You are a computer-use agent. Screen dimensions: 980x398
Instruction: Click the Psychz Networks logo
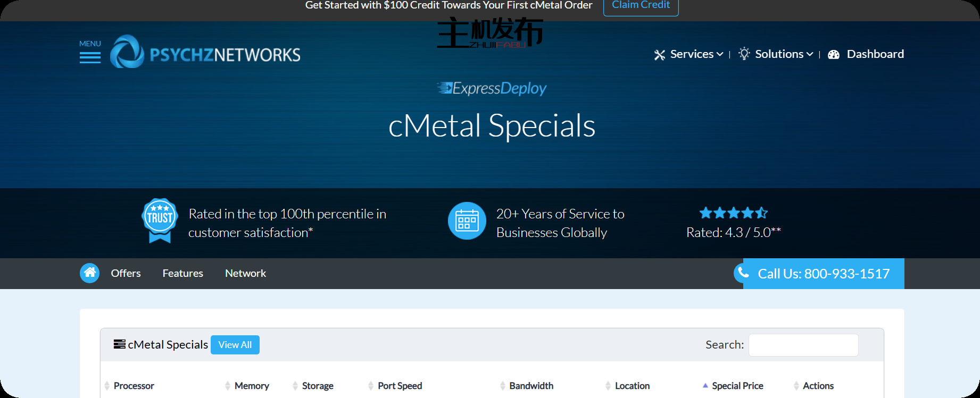click(x=205, y=53)
